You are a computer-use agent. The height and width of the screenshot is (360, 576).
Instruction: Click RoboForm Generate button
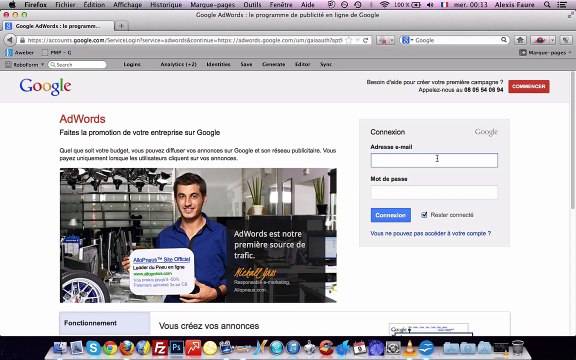coord(273,64)
